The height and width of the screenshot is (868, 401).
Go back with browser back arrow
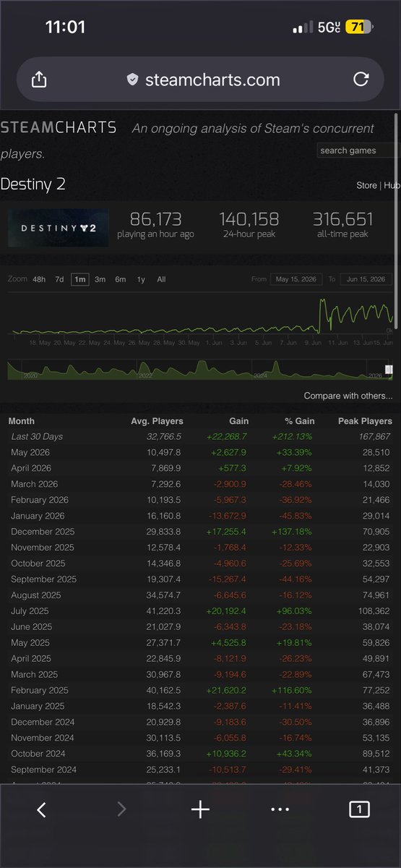41,810
